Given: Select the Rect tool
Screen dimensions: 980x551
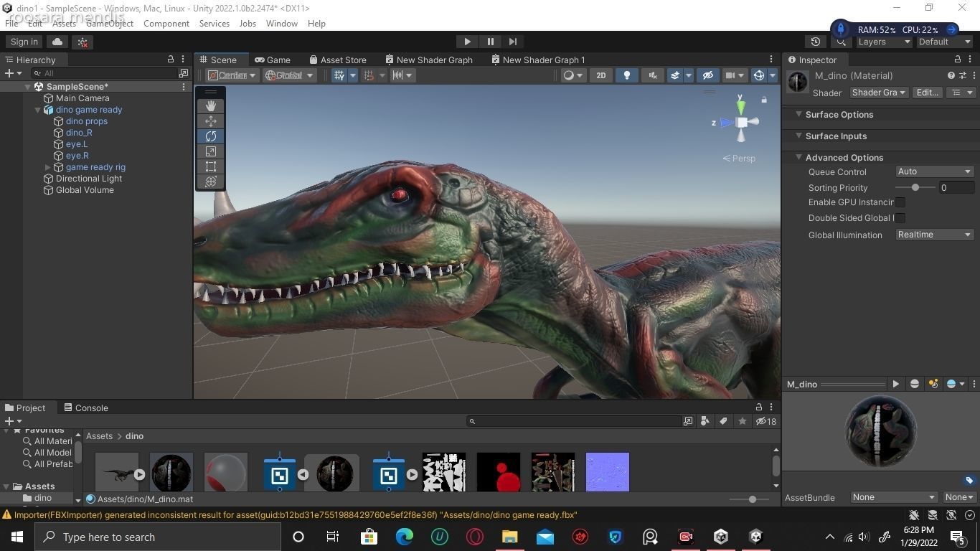Looking at the screenshot, I should click(211, 166).
